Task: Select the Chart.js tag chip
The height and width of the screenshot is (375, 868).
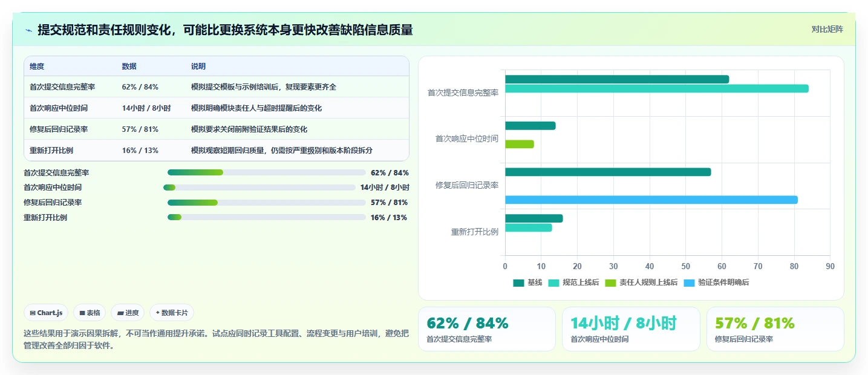Action: click(x=47, y=313)
